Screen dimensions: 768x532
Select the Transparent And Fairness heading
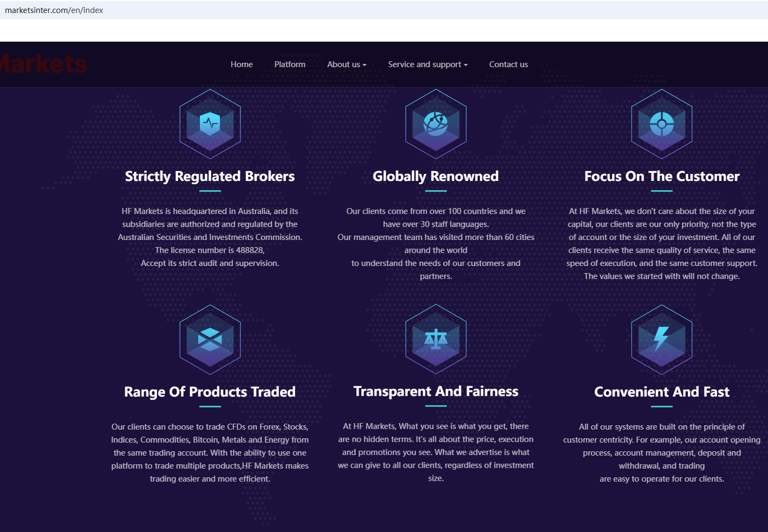click(x=436, y=392)
